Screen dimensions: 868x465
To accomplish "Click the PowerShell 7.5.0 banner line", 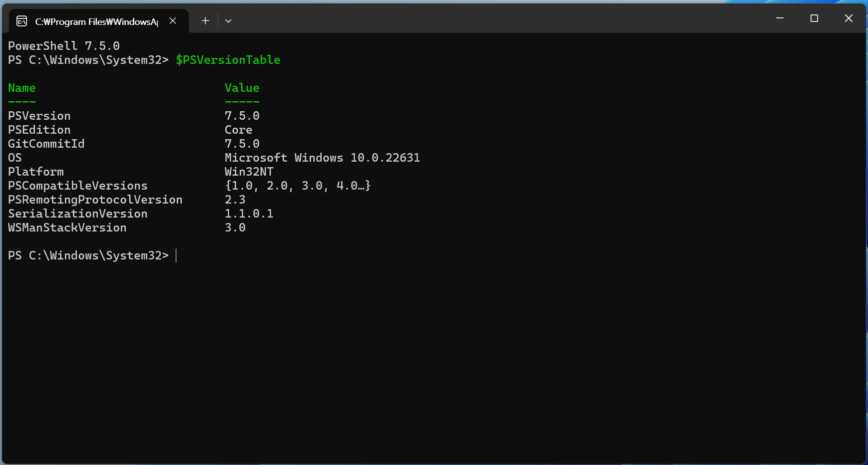I will (x=64, y=46).
